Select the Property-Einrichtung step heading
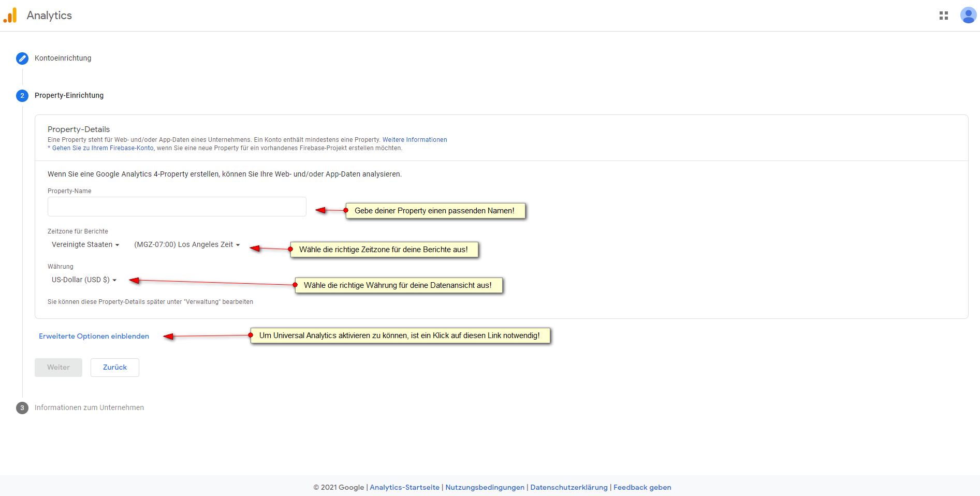Viewport: 980px width, 496px height. 69,95
